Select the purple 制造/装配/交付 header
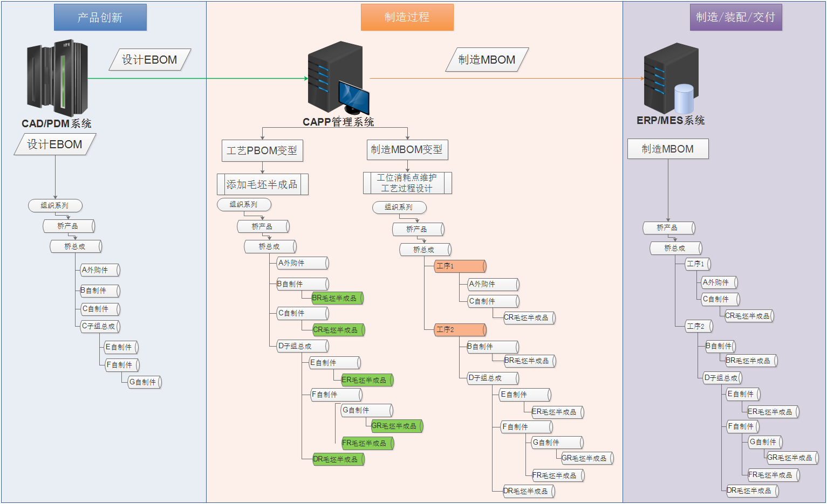Screen dimensions: 827x504 click(x=735, y=17)
